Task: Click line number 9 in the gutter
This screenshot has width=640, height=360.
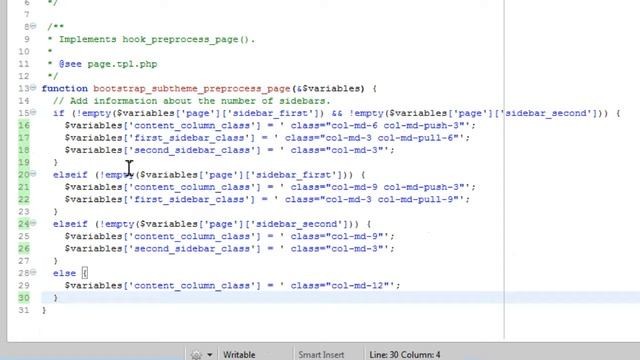Action: click(x=27, y=39)
